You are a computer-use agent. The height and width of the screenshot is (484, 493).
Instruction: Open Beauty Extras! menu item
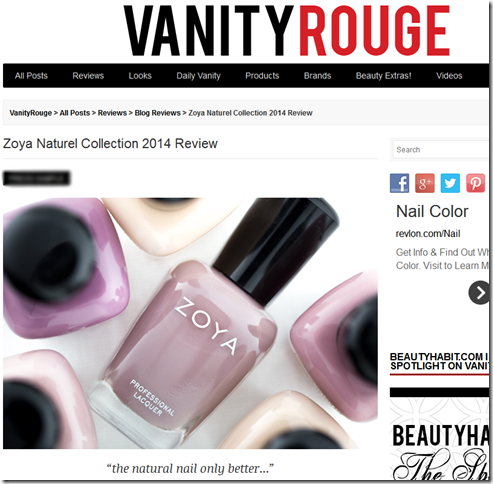coord(383,76)
